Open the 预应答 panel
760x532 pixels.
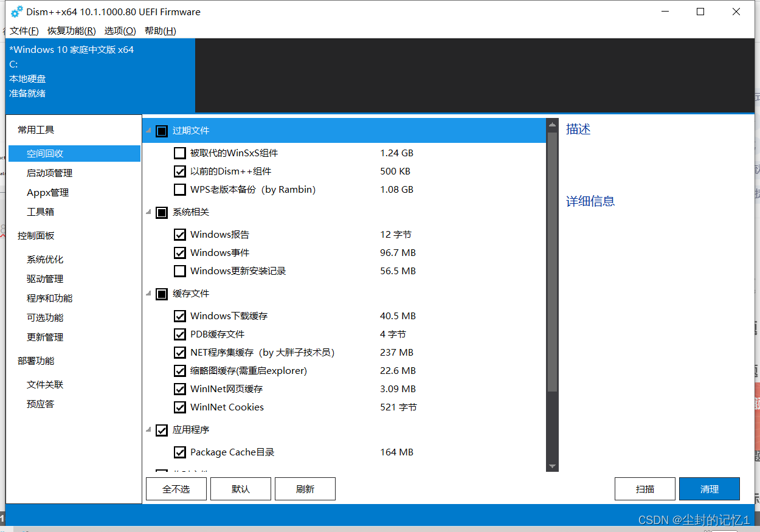coord(41,404)
